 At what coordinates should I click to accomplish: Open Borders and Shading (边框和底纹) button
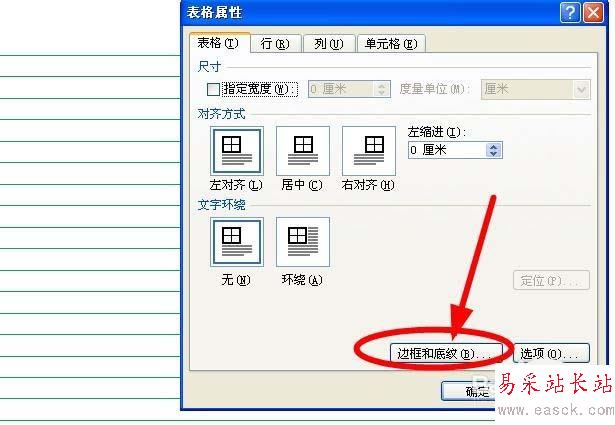pos(446,354)
